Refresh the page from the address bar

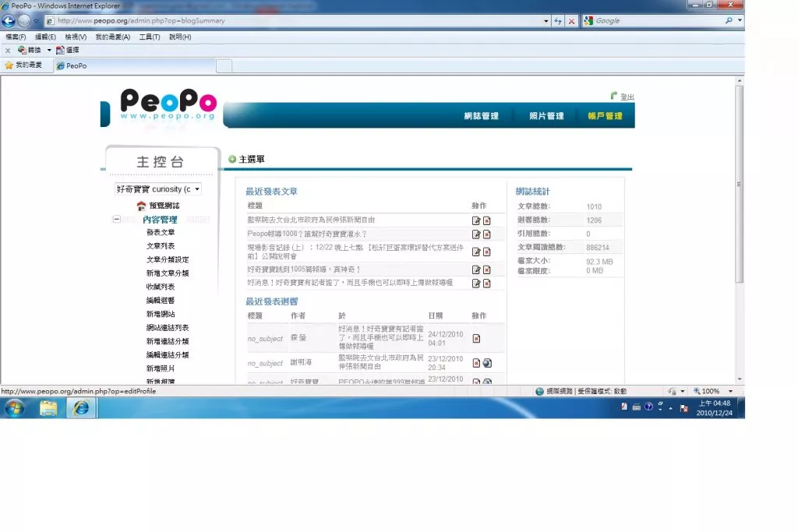pyautogui.click(x=558, y=21)
